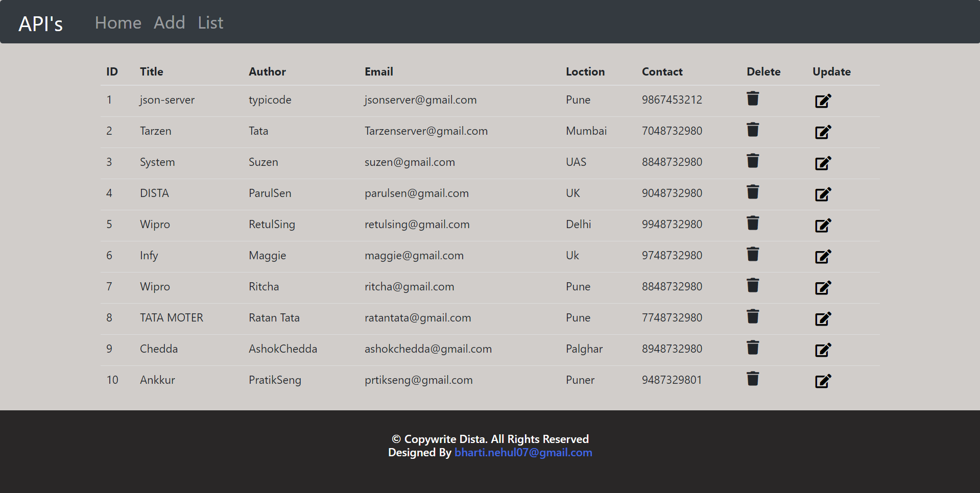
Task: Delete Ratan Tata's record from Pune
Action: pos(753,316)
